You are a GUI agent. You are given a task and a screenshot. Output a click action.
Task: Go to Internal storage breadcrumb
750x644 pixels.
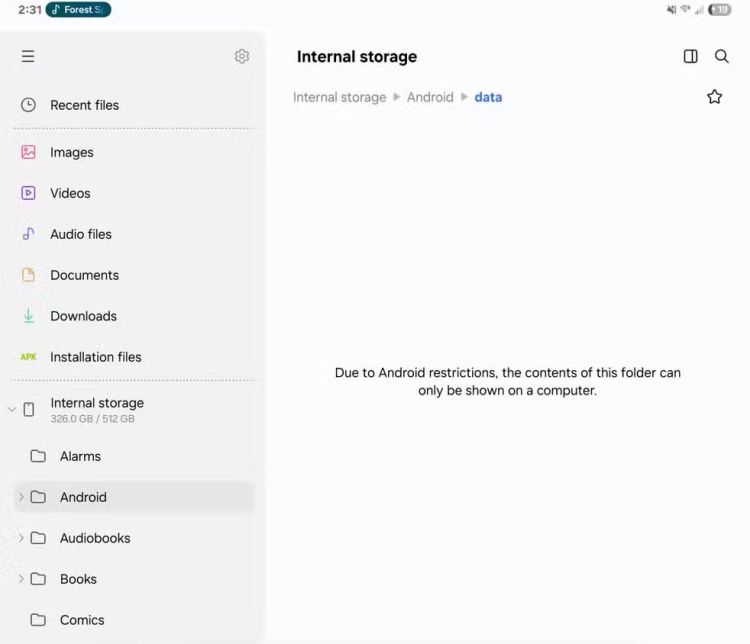339,98
